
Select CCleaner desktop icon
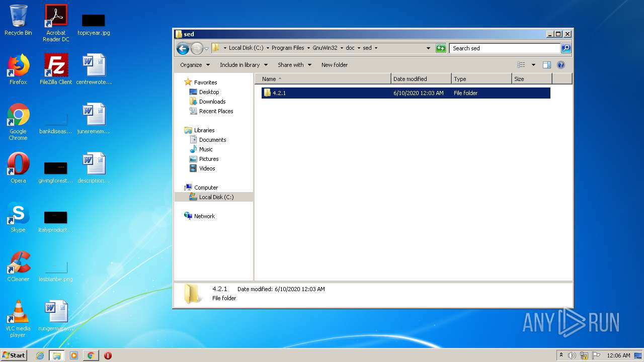point(18,266)
